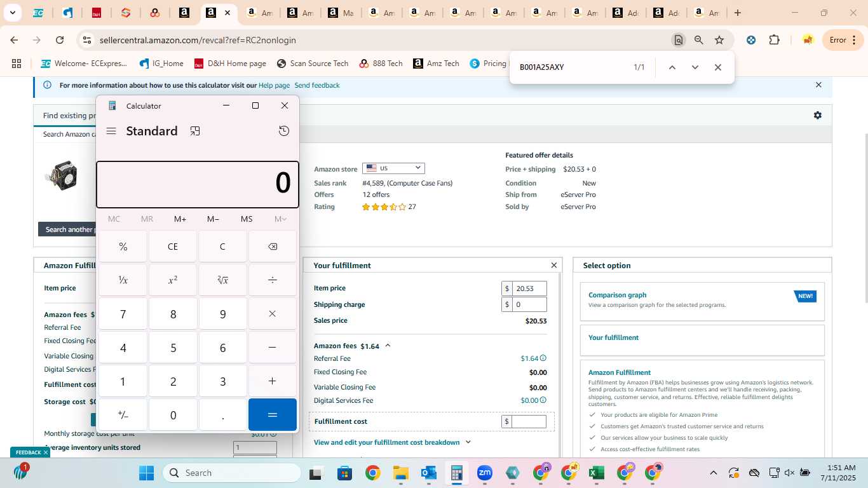868x488 pixels.
Task: Click the equals key in Calculator
Action: click(x=273, y=415)
